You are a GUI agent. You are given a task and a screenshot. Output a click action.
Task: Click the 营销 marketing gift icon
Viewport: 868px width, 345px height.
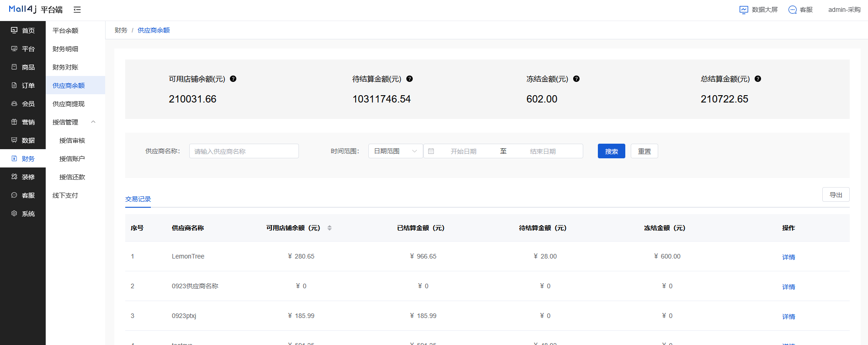14,122
